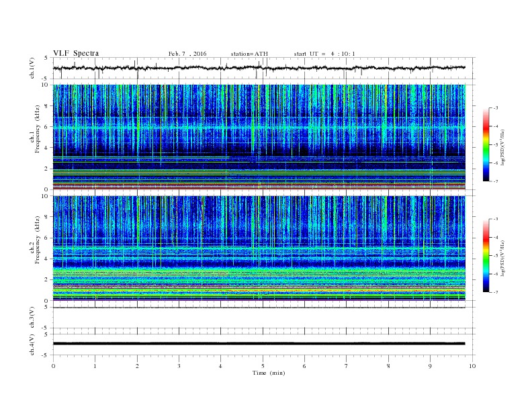Click the "9" tick on time axis
Image resolution: width=532 pixels, height=411 pixels.
pyautogui.click(x=430, y=366)
